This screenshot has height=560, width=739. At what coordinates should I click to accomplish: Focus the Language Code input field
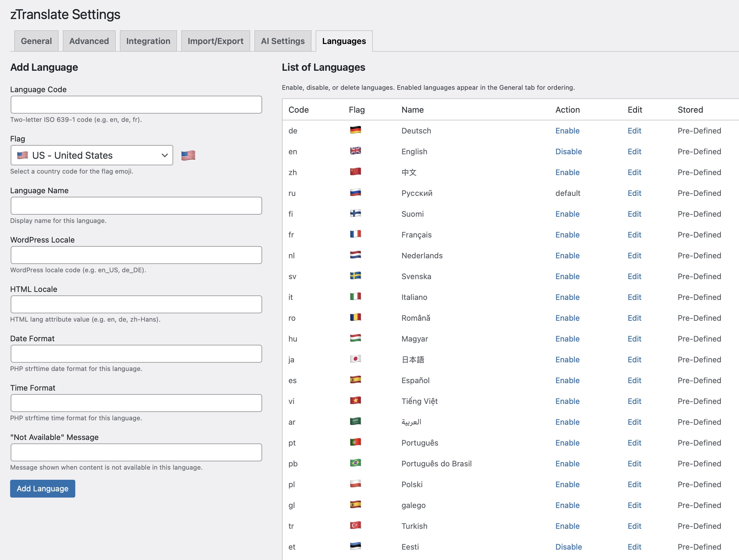point(136,105)
